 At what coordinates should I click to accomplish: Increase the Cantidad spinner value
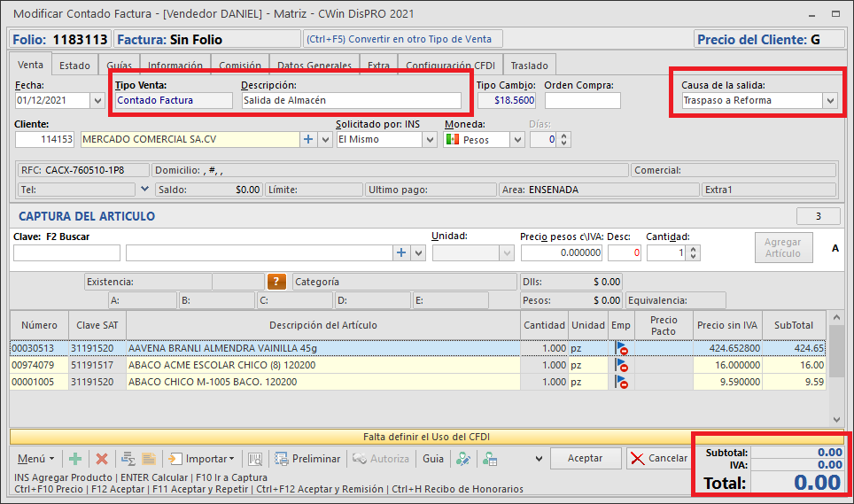[693, 249]
